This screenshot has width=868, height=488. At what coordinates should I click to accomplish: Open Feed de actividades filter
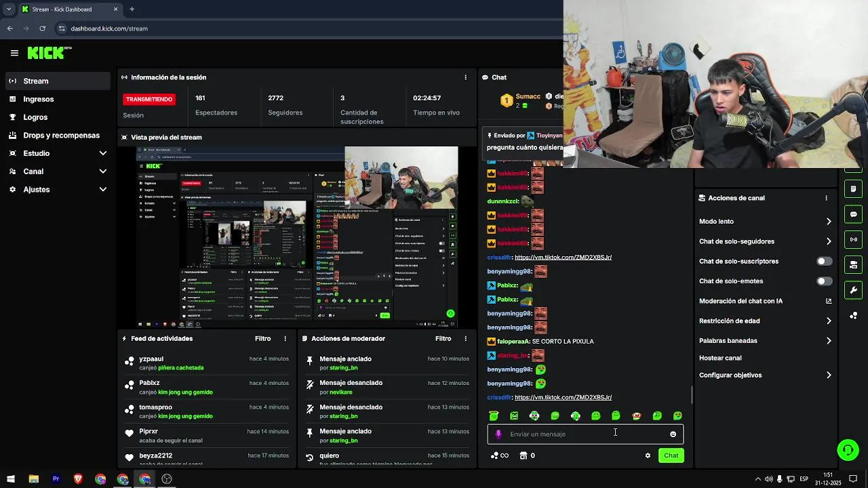tap(262, 338)
